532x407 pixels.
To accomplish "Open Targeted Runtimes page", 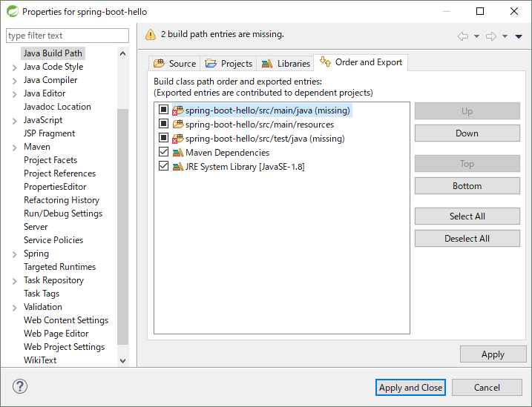I will [x=59, y=267].
